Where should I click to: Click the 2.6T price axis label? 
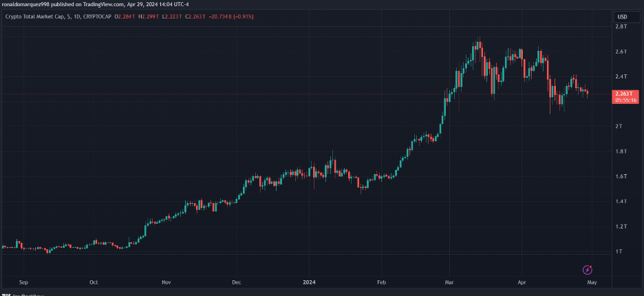(621, 52)
